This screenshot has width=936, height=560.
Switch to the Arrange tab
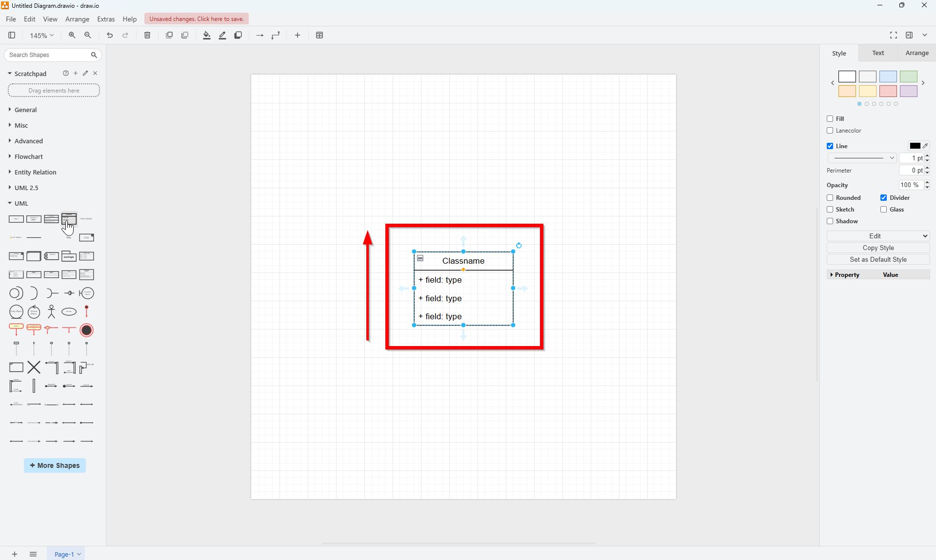[916, 53]
